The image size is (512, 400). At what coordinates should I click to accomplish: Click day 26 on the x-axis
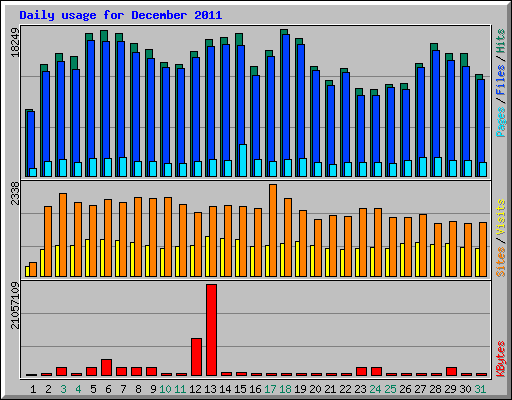coord(405,389)
